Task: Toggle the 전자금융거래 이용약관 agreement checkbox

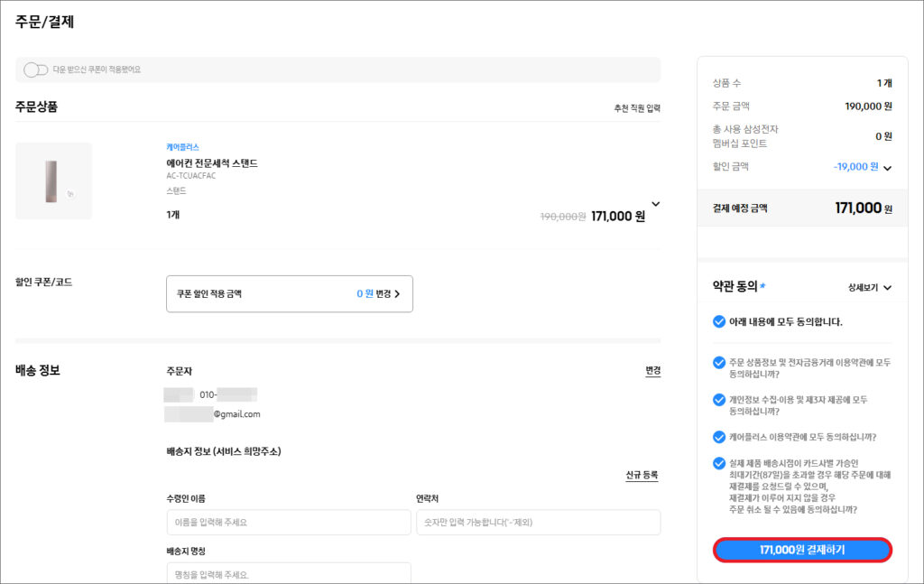Action: [719, 363]
